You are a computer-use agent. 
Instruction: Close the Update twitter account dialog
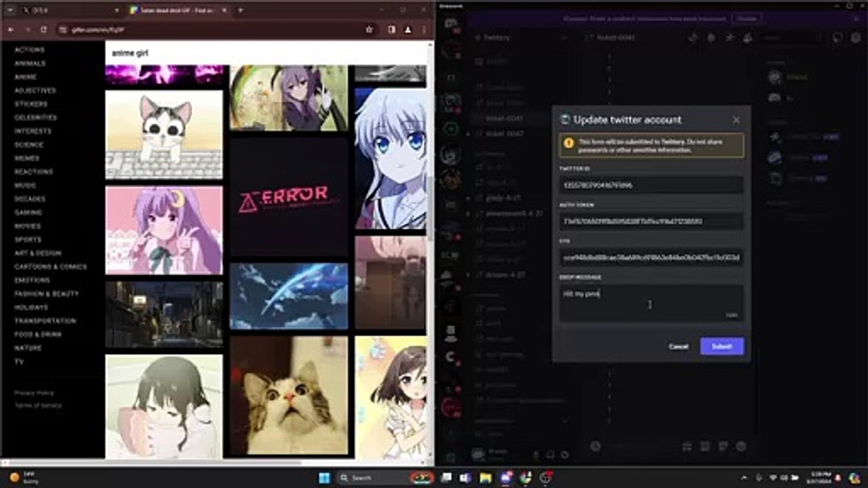tap(736, 120)
